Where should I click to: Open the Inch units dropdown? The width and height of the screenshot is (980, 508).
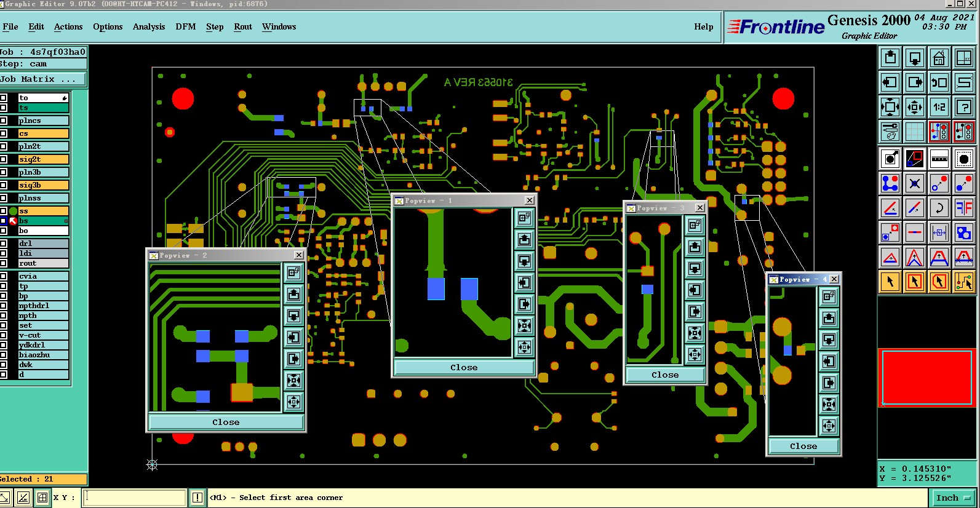tap(953, 498)
